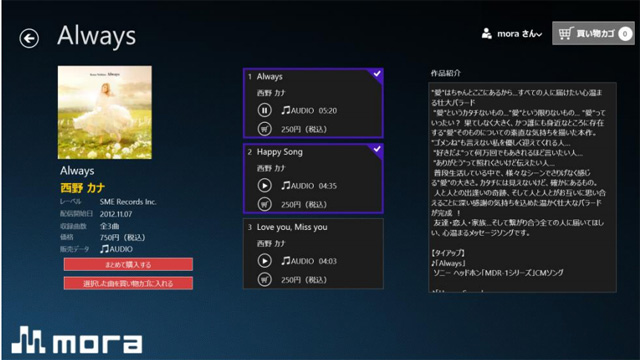
Task: Click the Always album cover thumbnail
Action: [105, 113]
